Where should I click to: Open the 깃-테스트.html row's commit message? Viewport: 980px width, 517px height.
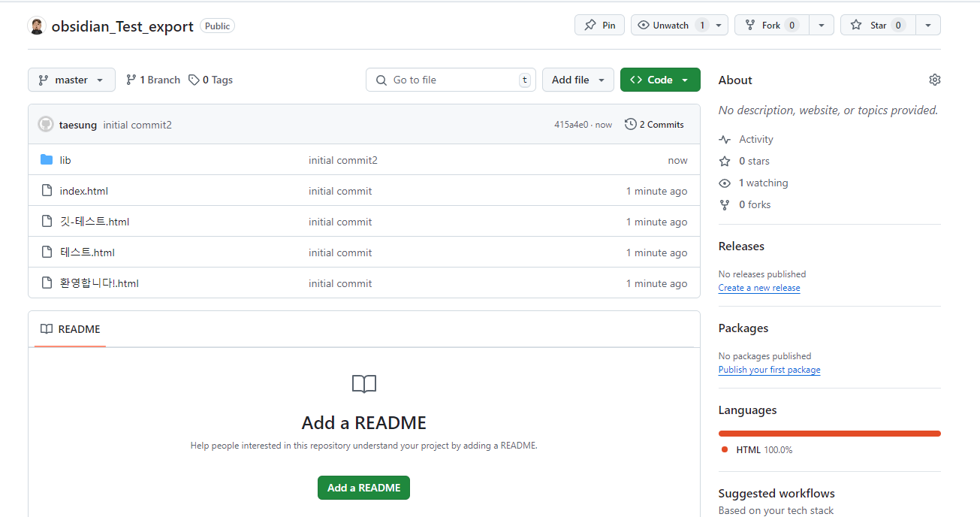tap(340, 222)
